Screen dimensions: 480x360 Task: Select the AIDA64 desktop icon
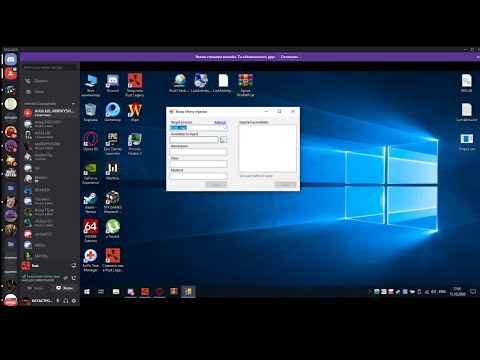90,231
